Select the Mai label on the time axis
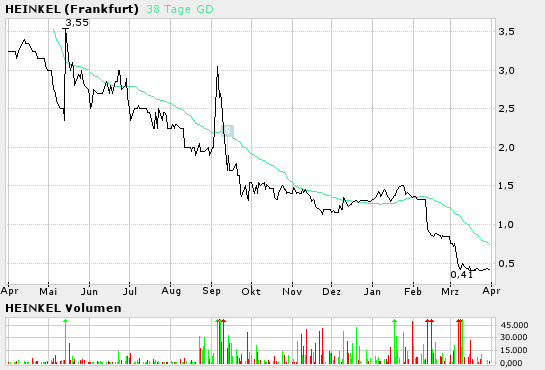This screenshot has height=370, width=545. pos(48,291)
